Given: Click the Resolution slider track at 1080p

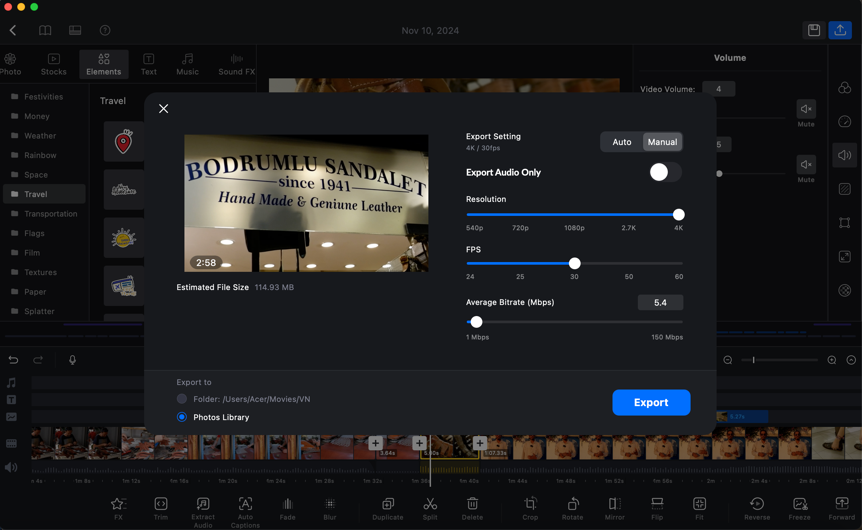Looking at the screenshot, I should (574, 215).
